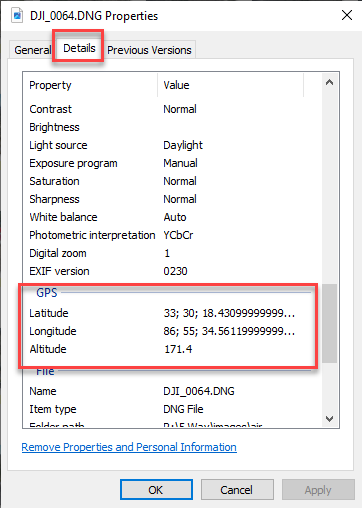This screenshot has height=508, width=362.
Task: Click the longitude value 86; 55; 34.56
Action: pos(229,331)
